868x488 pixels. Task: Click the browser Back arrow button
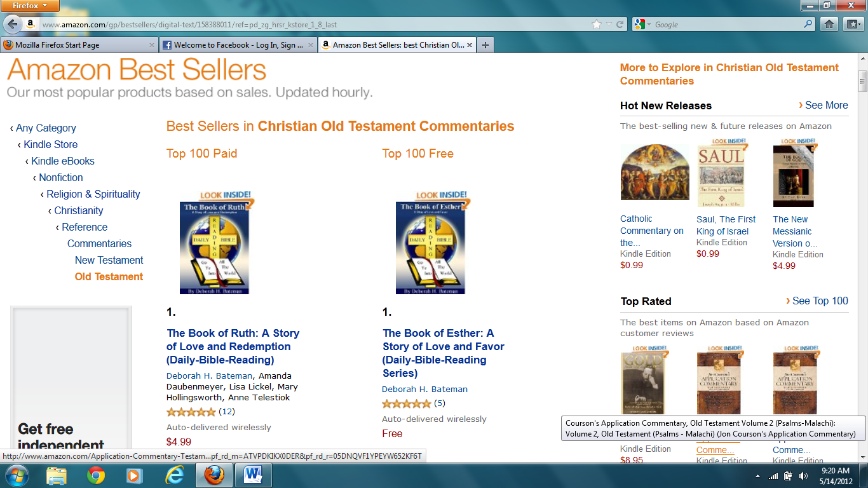(x=12, y=24)
